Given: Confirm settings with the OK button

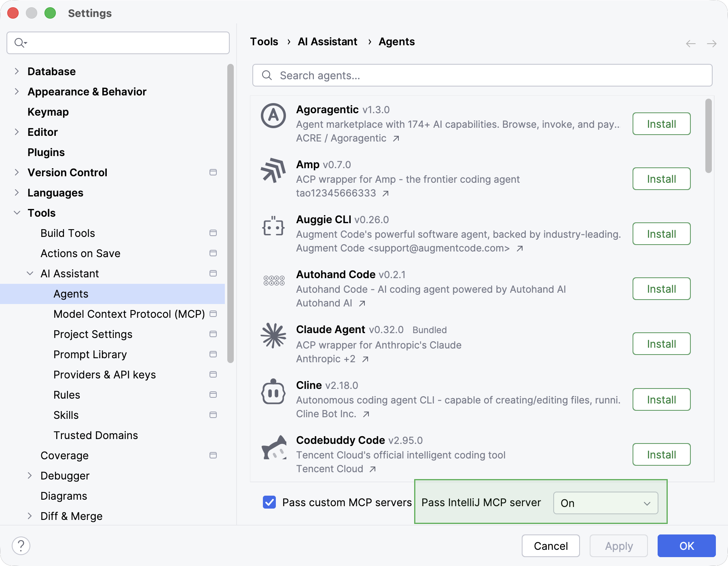Looking at the screenshot, I should [x=686, y=546].
